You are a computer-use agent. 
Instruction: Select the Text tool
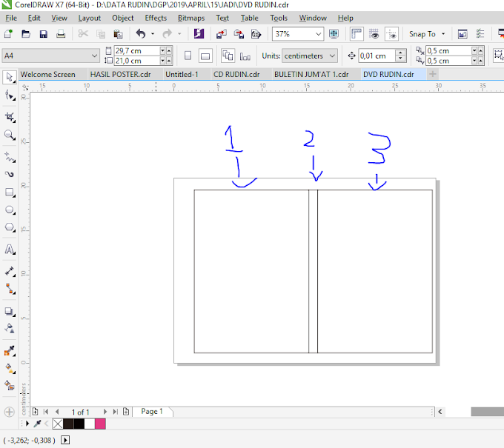pos(10,250)
